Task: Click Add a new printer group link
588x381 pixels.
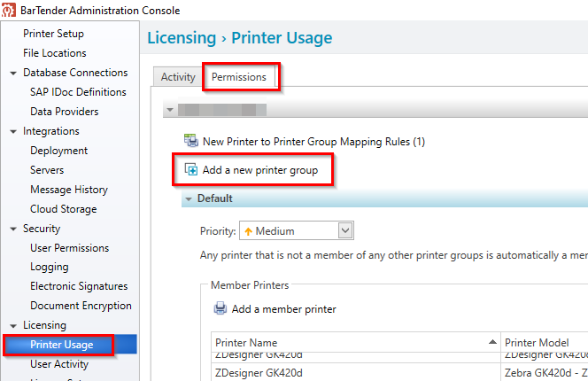Action: click(x=260, y=170)
